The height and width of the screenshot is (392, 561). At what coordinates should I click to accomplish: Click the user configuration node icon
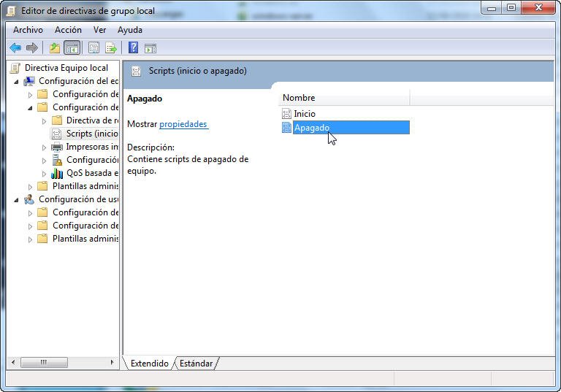tap(29, 199)
